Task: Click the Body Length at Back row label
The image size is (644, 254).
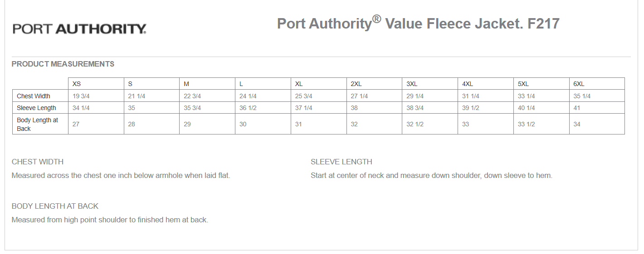Action: point(37,124)
